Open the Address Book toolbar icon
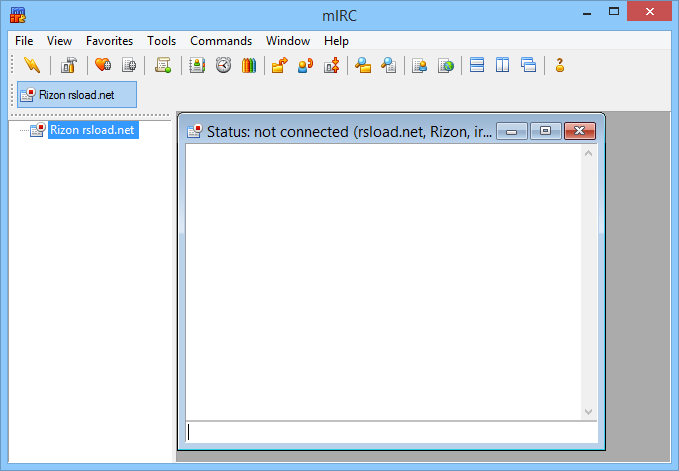The width and height of the screenshot is (679, 471). click(197, 66)
